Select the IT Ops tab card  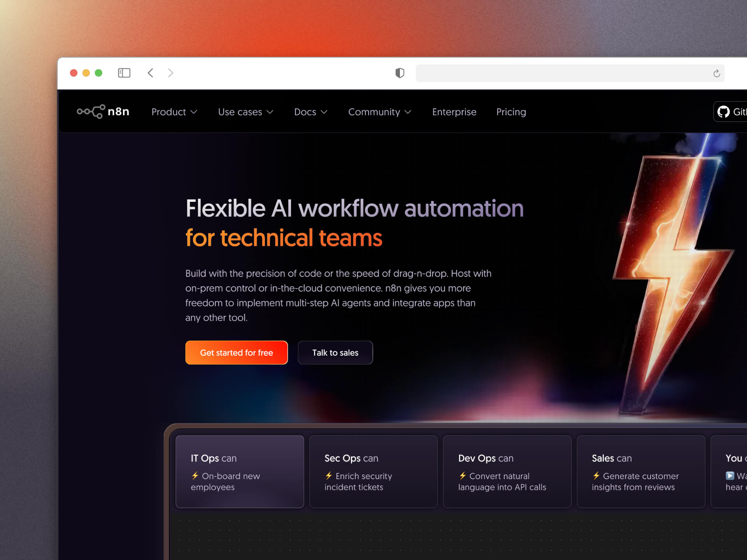pos(240,471)
